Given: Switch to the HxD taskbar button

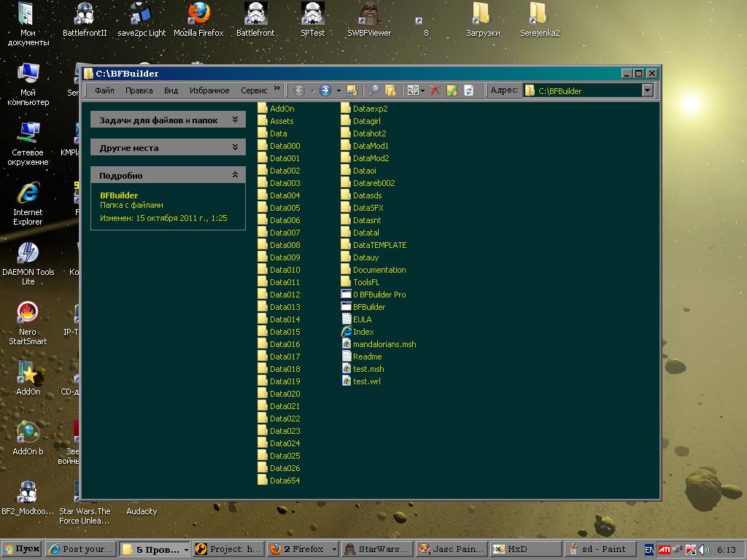Looking at the screenshot, I should tap(526, 549).
